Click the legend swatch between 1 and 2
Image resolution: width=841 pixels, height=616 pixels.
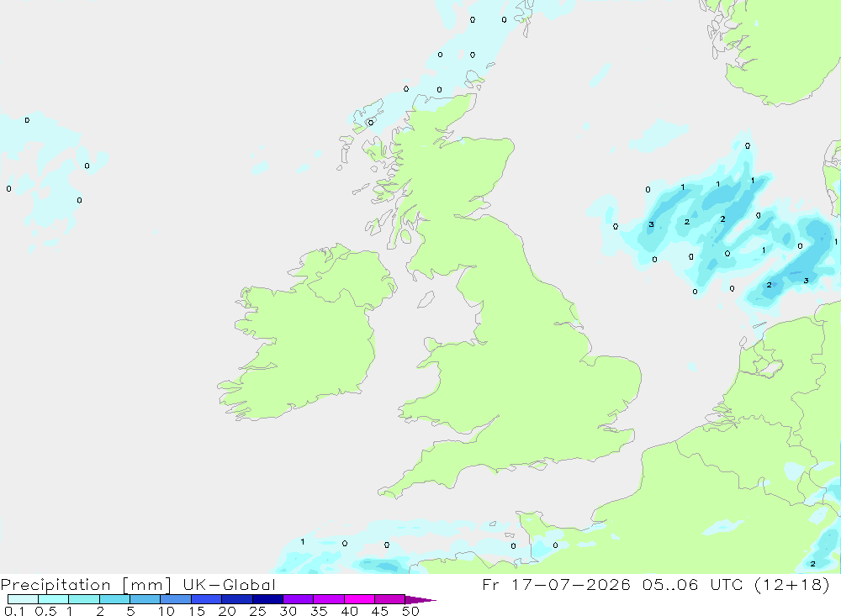click(84, 599)
